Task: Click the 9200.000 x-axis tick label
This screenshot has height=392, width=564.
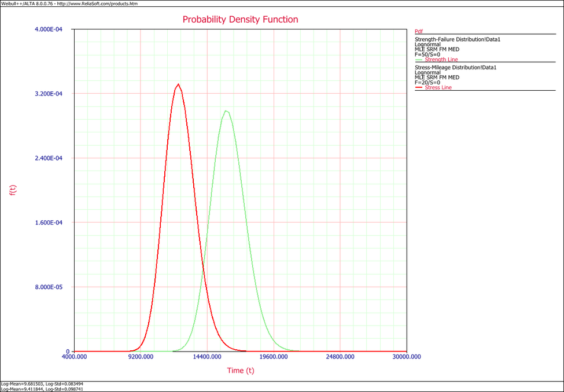Action: tap(141, 357)
